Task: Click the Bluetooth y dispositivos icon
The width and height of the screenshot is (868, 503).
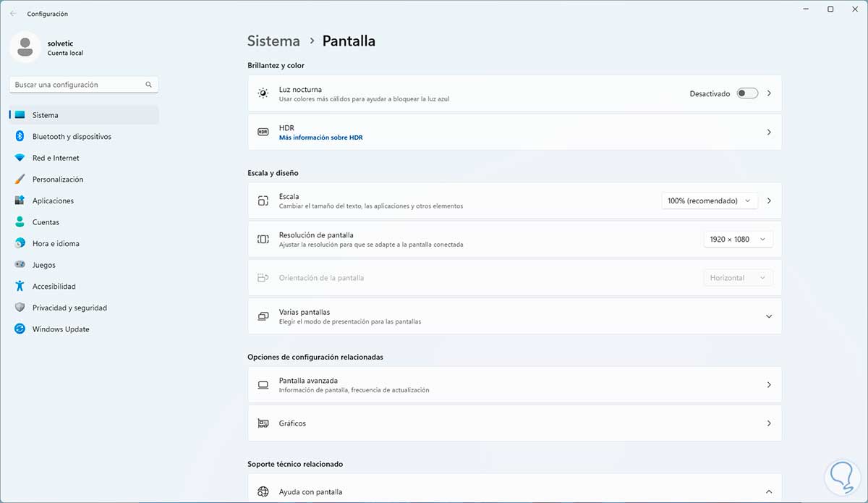Action: (x=20, y=137)
